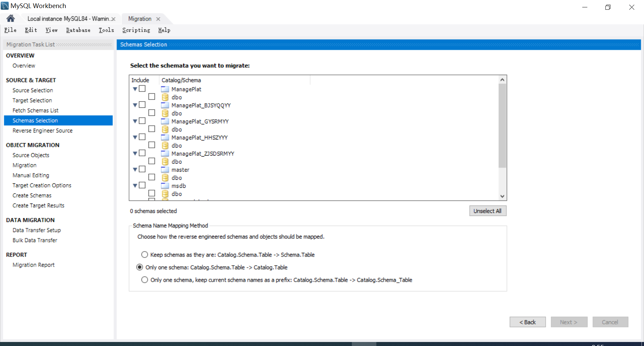This screenshot has width=644, height=346.
Task: Click the dbo database icon under msdb
Action: [165, 194]
